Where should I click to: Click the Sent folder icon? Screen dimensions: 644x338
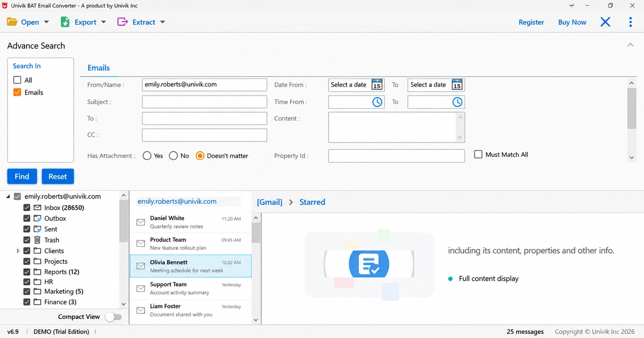(38, 229)
